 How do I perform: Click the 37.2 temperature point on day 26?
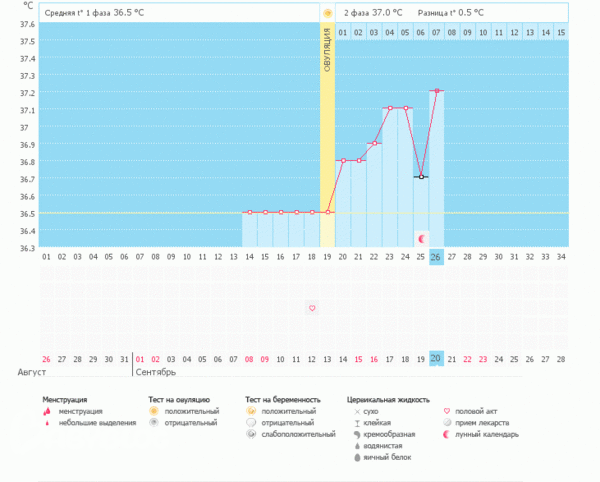[x=436, y=91]
